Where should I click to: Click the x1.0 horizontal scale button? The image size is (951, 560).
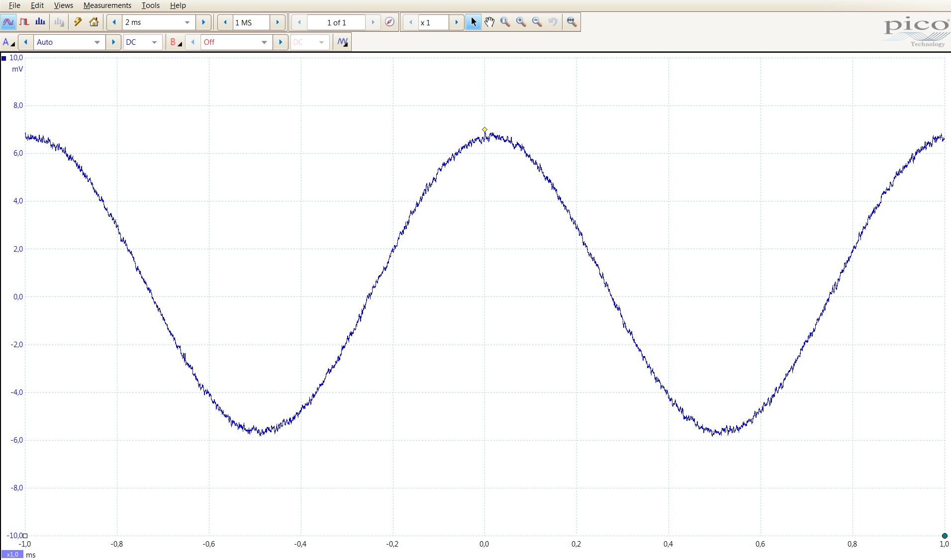click(12, 554)
